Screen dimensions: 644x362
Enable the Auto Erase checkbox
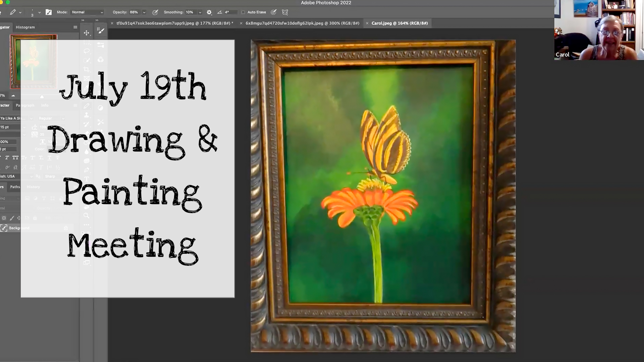[x=243, y=12]
